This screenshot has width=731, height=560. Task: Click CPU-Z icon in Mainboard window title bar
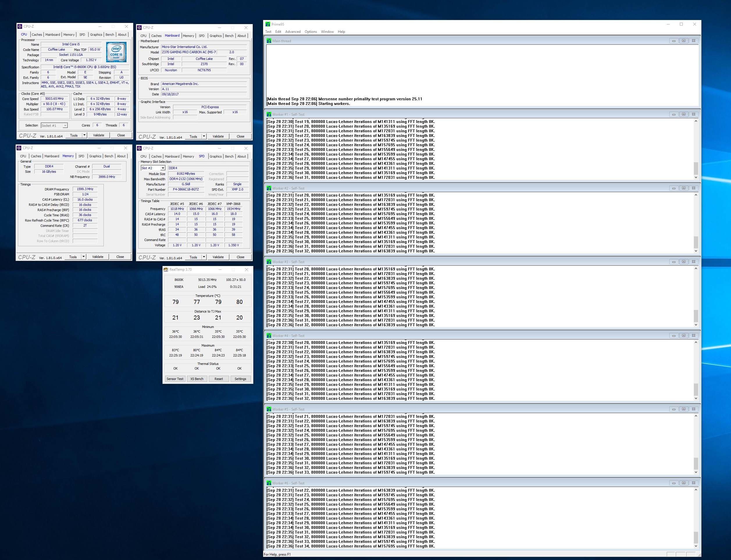click(140, 28)
